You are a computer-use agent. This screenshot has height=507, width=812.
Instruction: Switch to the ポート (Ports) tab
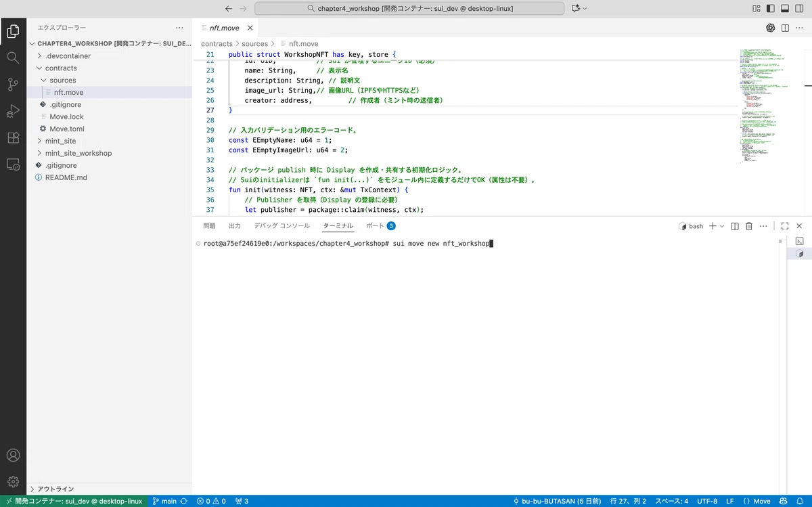[380, 226]
